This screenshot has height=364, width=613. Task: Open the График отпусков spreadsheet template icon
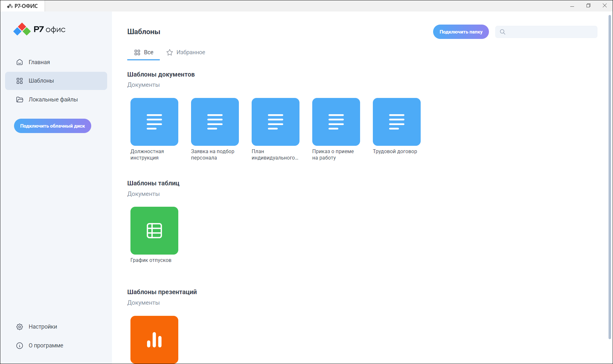point(154,231)
